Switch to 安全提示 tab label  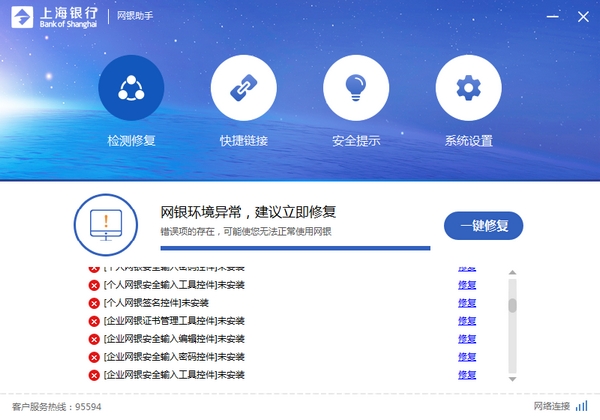tap(356, 141)
